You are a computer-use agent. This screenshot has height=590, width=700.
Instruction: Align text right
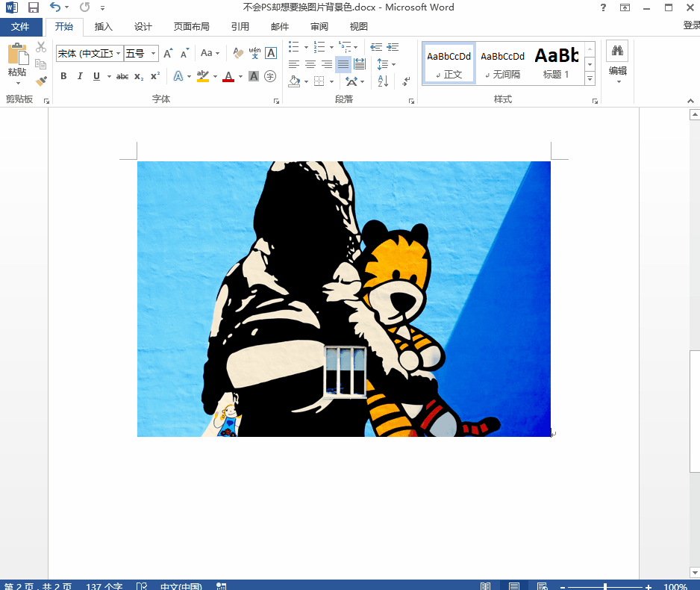(x=327, y=64)
